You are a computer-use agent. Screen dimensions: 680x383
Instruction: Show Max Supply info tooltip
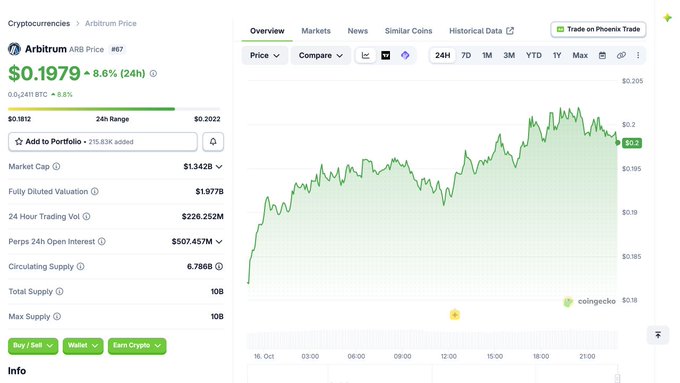click(x=57, y=317)
